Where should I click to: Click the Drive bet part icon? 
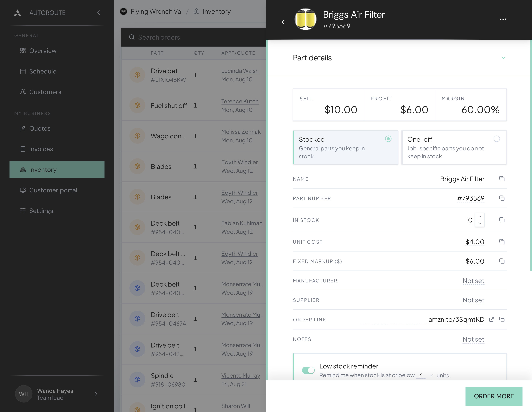pyautogui.click(x=137, y=75)
